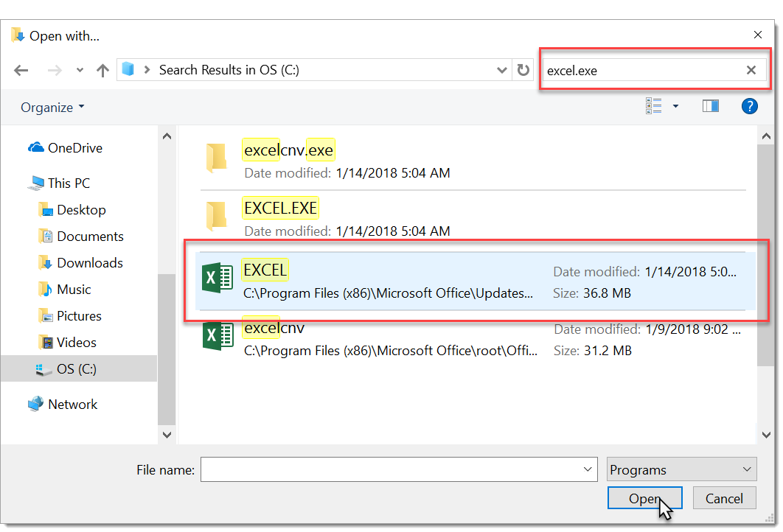Refresh the search results
The height and width of the screenshot is (532, 783).
523,71
